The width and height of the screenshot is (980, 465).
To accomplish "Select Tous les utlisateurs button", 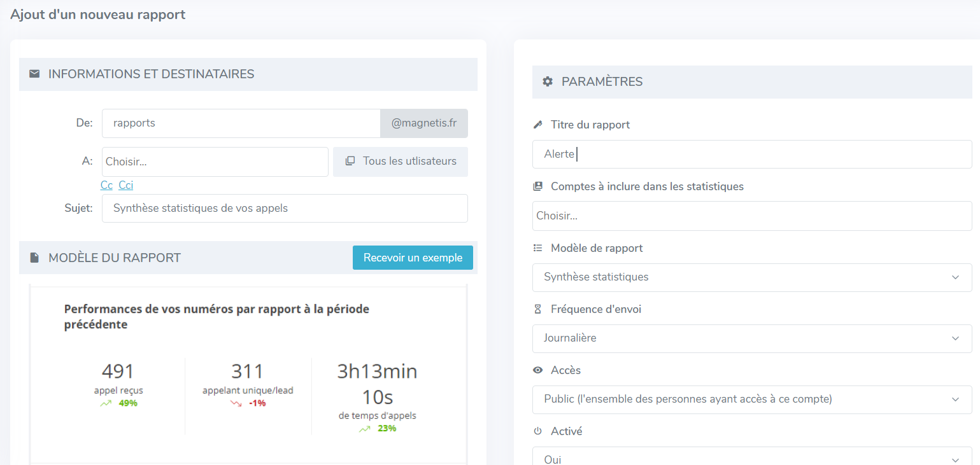I will point(401,162).
